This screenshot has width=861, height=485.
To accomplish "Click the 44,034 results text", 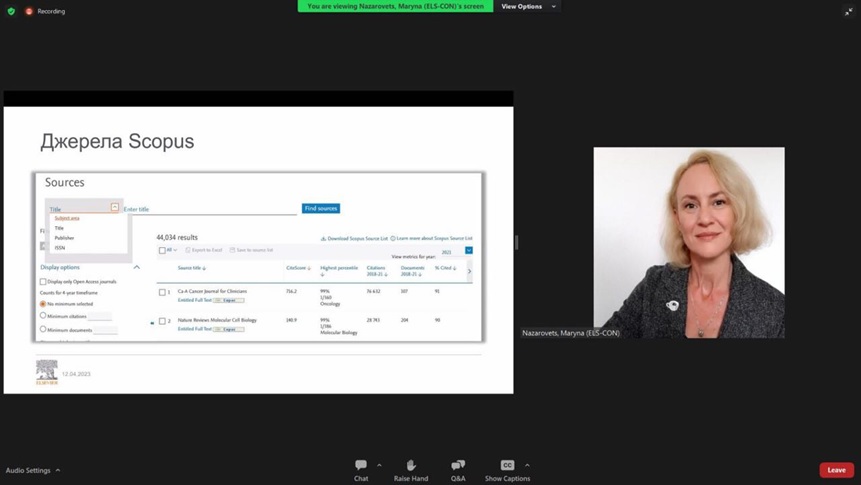I will click(x=177, y=237).
